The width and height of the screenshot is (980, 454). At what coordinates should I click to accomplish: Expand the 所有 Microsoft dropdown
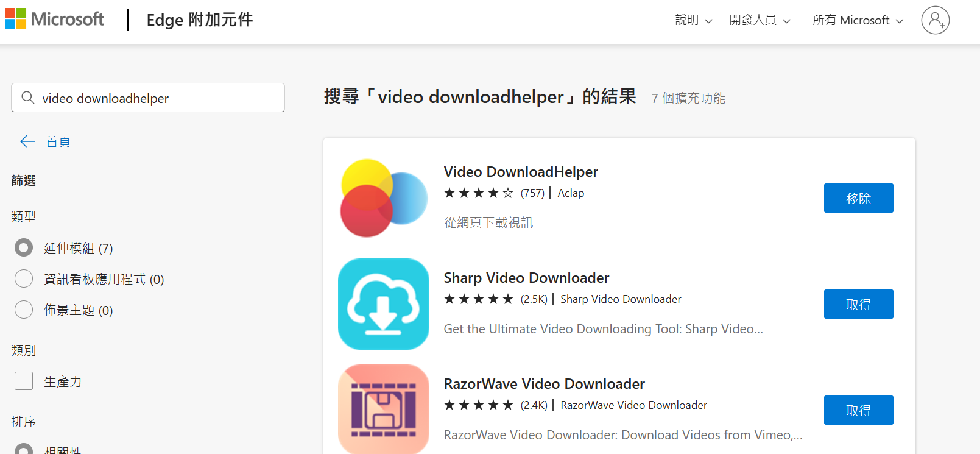pos(858,20)
